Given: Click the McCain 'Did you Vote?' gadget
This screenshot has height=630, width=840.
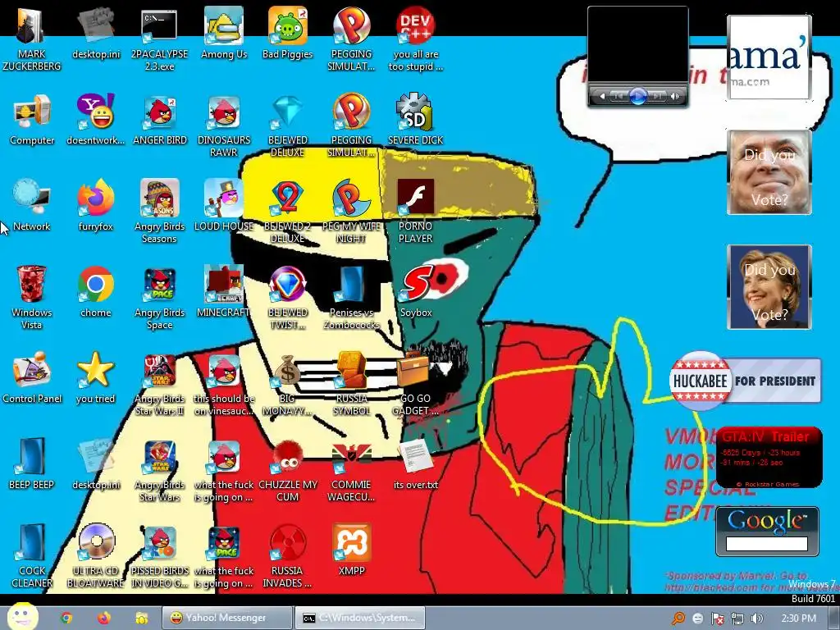Looking at the screenshot, I should tap(769, 172).
